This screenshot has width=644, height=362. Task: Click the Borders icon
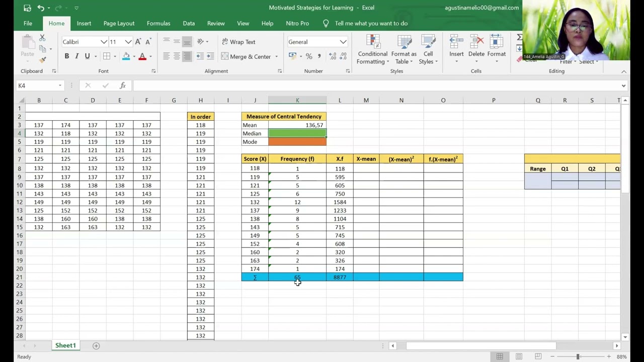click(x=107, y=56)
